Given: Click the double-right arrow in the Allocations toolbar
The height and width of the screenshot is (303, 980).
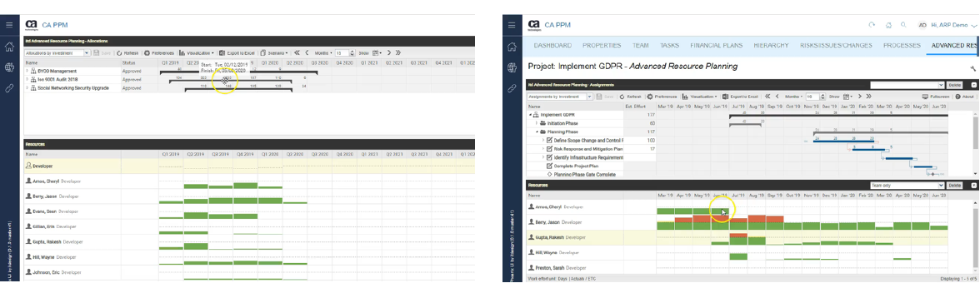Looking at the screenshot, I should pos(398,53).
